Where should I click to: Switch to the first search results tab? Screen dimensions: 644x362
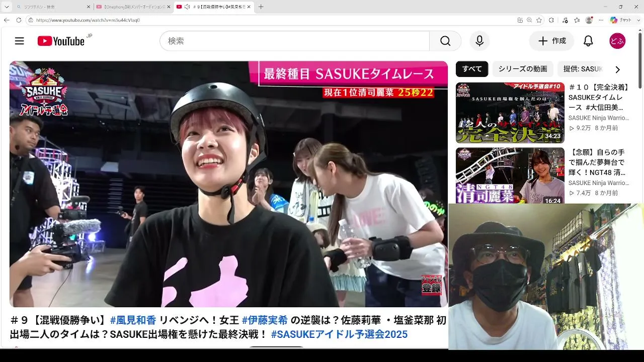coord(52,7)
